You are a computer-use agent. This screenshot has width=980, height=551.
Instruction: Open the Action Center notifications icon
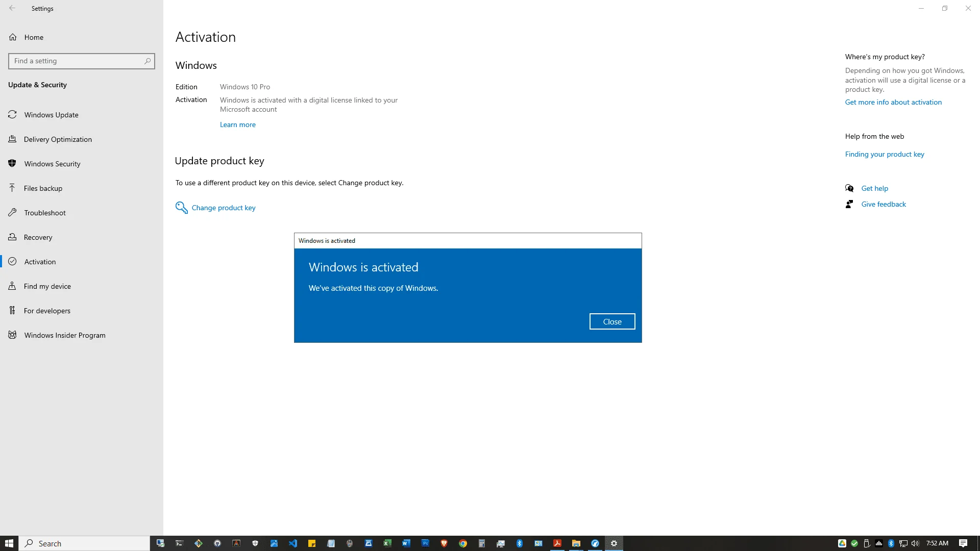click(963, 543)
